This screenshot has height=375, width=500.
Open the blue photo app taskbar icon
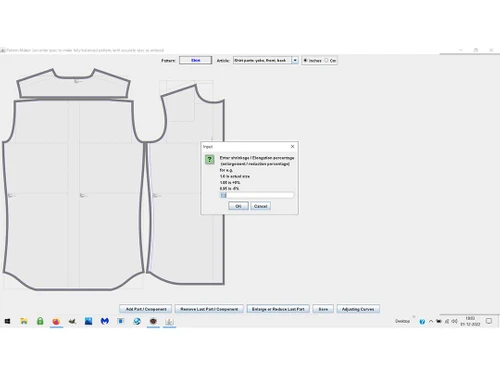tap(88, 321)
